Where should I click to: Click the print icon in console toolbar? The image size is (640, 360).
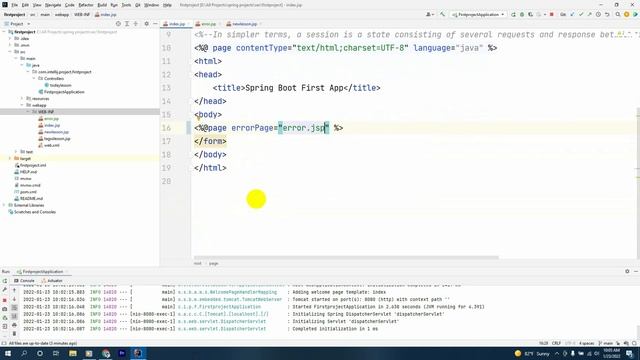14,325
